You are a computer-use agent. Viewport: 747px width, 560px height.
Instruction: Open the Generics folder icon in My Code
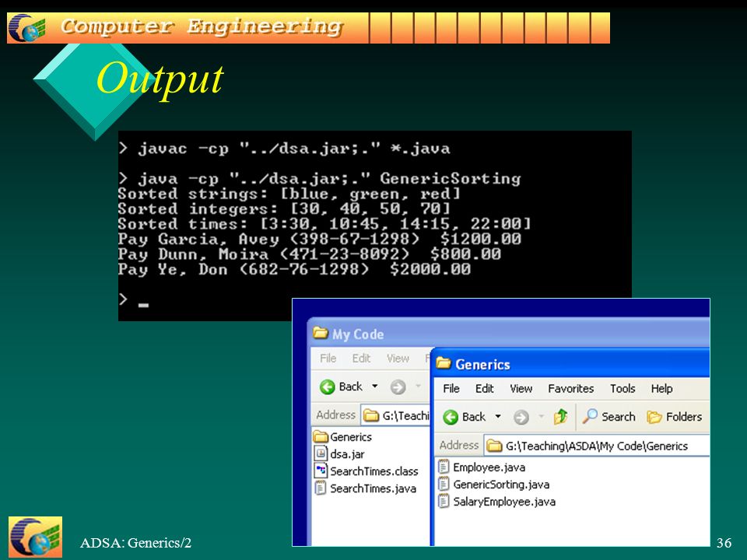pyautogui.click(x=321, y=436)
